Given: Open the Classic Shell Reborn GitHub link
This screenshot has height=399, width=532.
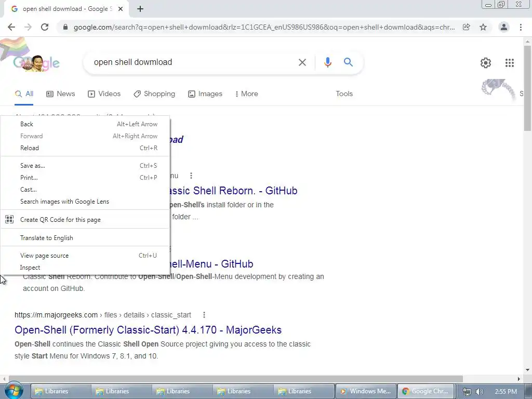Looking at the screenshot, I should (x=233, y=191).
